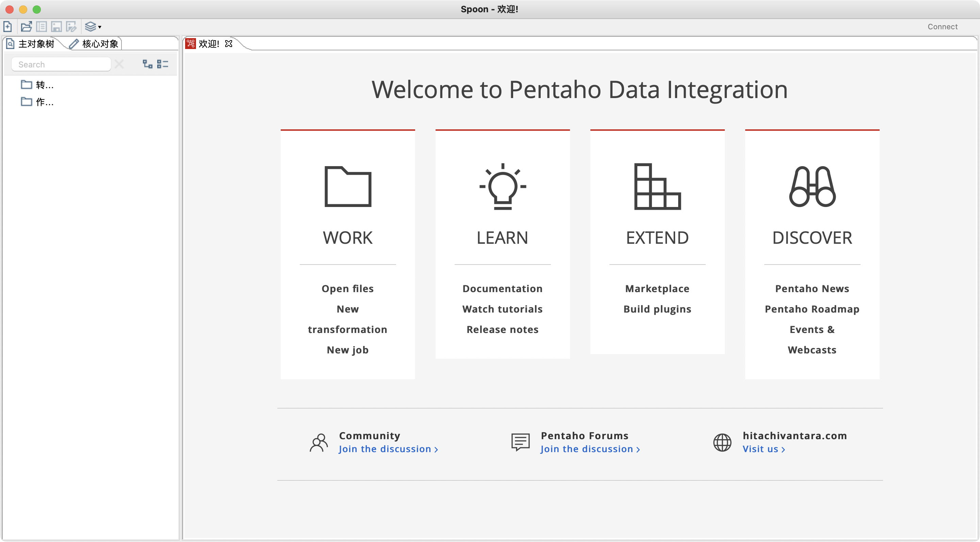The image size is (980, 542).
Task: Close the 欢迎! tab
Action: 229,44
